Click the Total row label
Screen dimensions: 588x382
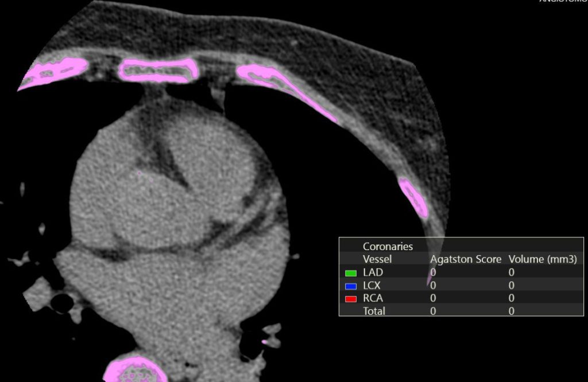[x=374, y=311]
